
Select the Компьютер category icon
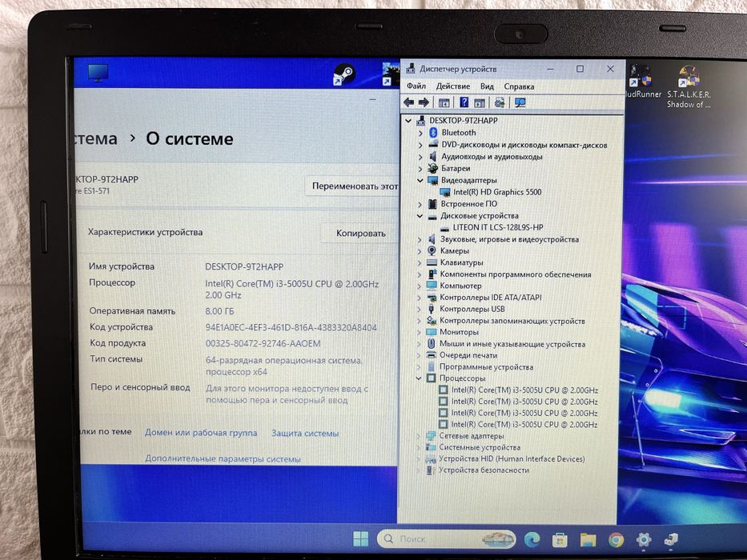point(432,286)
